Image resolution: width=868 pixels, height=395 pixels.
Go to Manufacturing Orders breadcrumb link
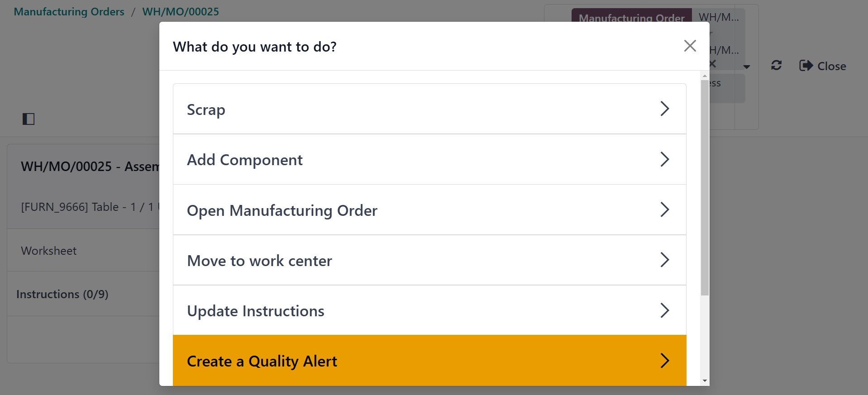pos(69,12)
